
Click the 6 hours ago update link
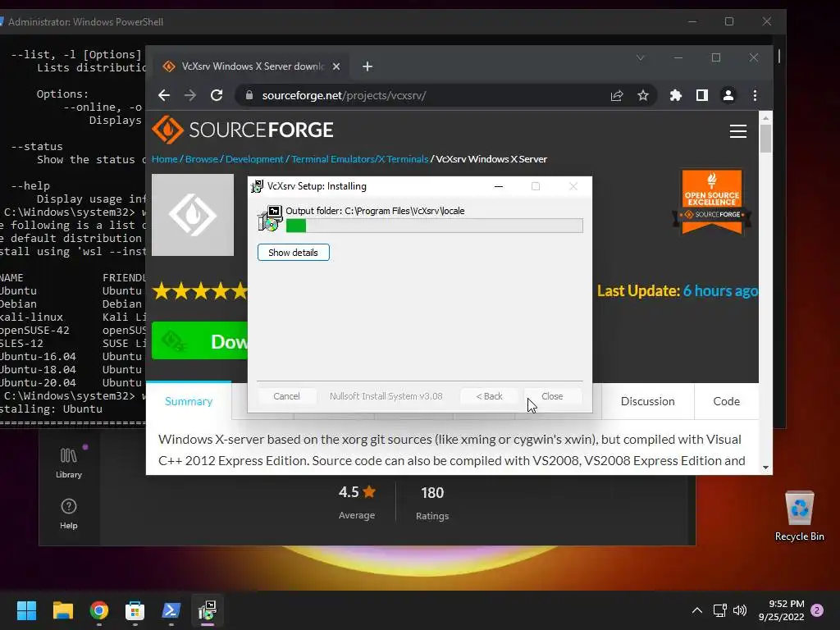click(x=720, y=291)
